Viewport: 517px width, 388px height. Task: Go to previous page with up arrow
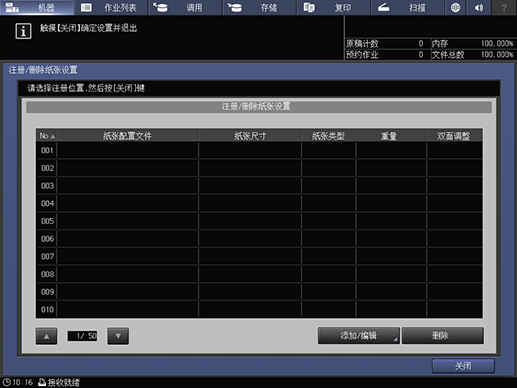coord(46,336)
